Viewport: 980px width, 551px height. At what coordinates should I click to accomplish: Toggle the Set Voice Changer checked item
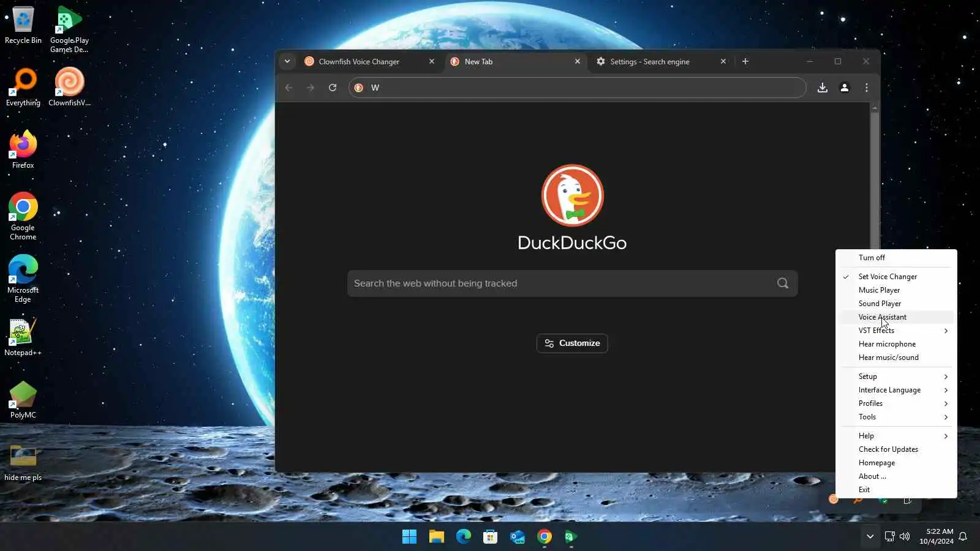point(896,277)
